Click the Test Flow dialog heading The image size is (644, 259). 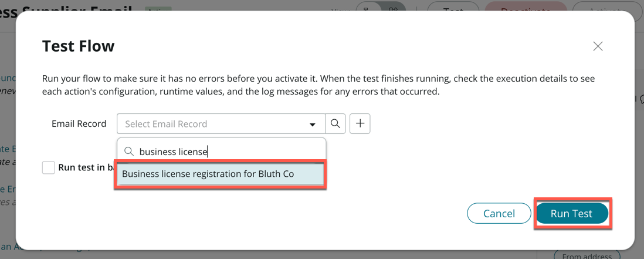[x=79, y=46]
